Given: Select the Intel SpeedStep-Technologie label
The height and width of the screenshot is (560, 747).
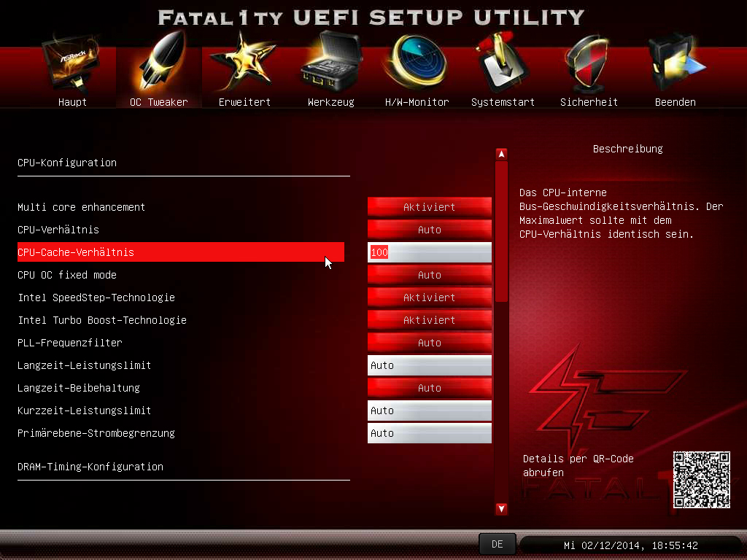Looking at the screenshot, I should click(96, 297).
